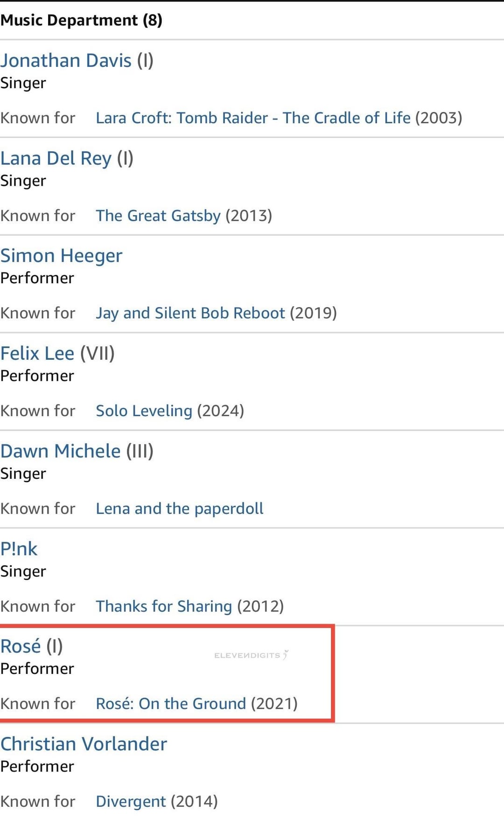Screen dimensions: 504x826
Task: Open Jay and Silent Bob Reboot title
Action: (x=190, y=313)
